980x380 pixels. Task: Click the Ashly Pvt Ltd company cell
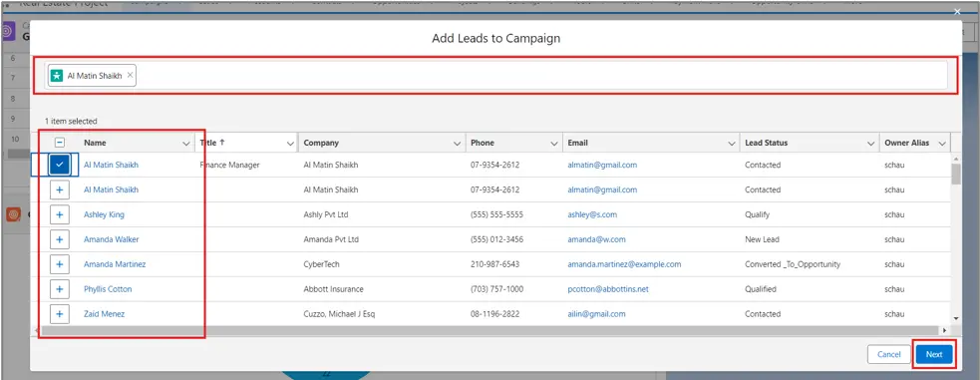click(326, 214)
